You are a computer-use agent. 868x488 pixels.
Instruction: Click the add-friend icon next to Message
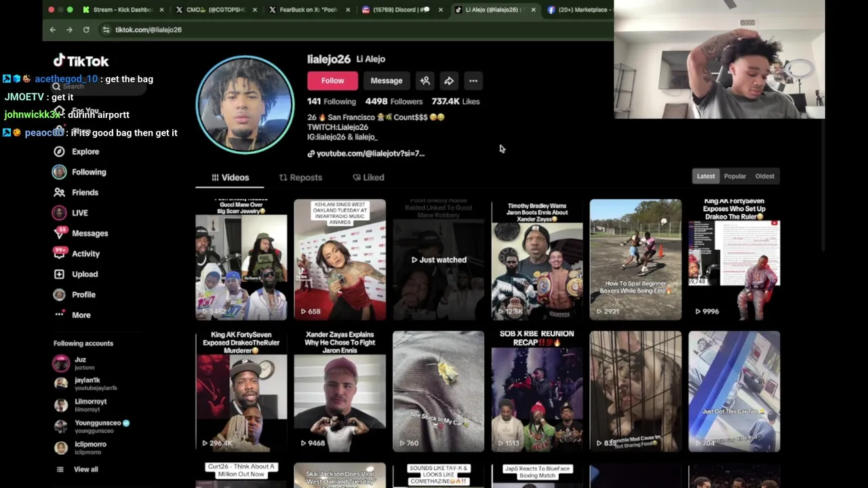[x=425, y=81]
